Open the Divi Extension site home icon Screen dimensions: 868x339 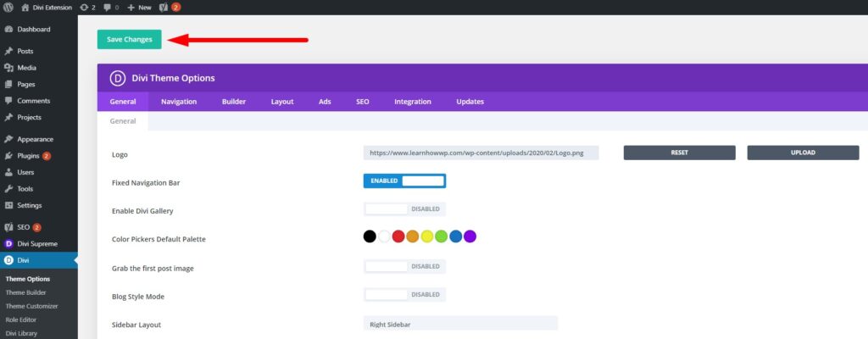click(25, 7)
